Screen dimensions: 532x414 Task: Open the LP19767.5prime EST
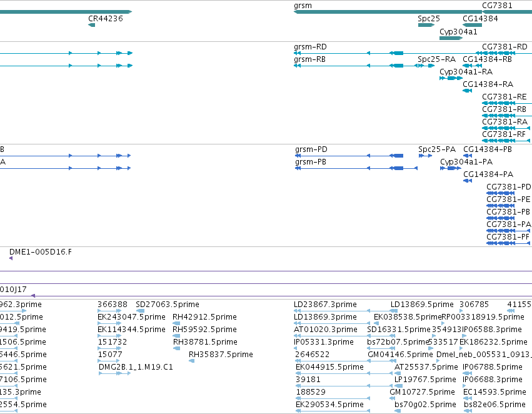[398, 386]
